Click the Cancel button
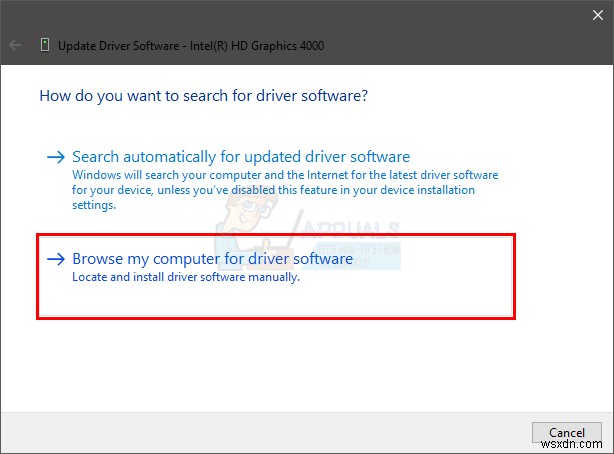614x454 pixels. [567, 432]
